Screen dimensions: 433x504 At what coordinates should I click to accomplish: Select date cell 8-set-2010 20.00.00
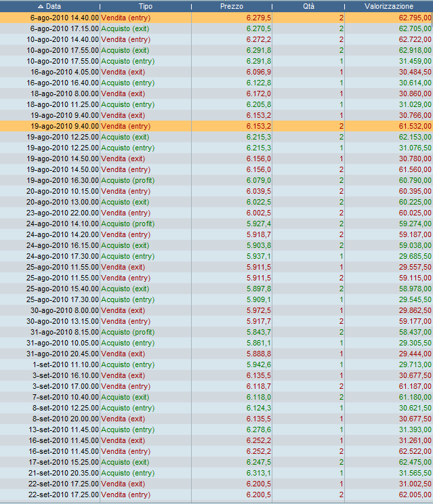tap(66, 419)
